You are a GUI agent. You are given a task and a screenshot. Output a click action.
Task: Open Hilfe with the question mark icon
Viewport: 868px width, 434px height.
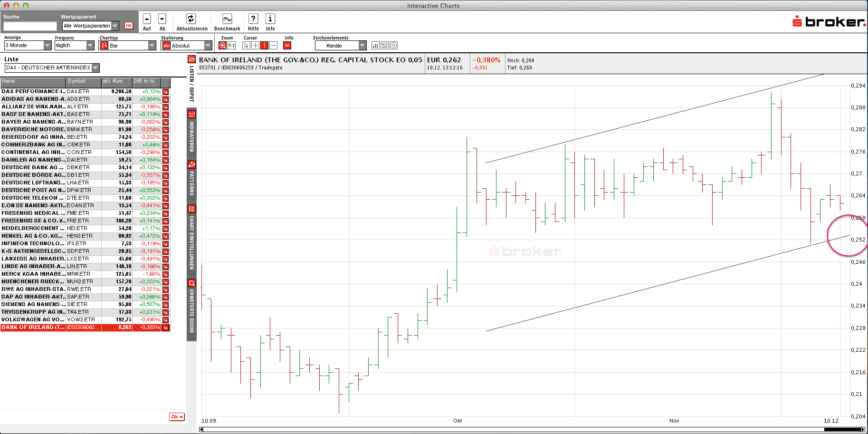pos(253,19)
